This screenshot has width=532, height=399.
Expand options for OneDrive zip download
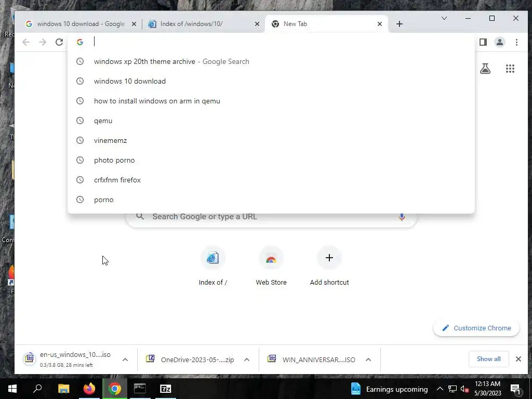pyautogui.click(x=247, y=360)
